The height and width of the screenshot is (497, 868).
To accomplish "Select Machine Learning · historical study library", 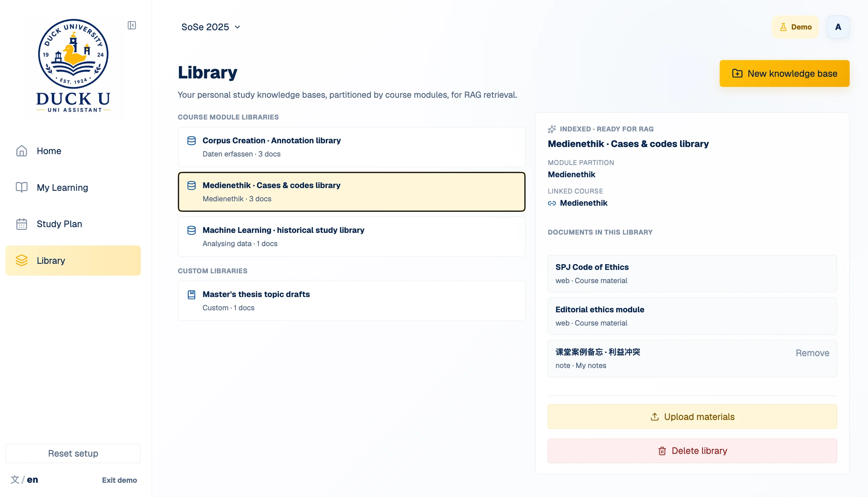I will (x=351, y=237).
